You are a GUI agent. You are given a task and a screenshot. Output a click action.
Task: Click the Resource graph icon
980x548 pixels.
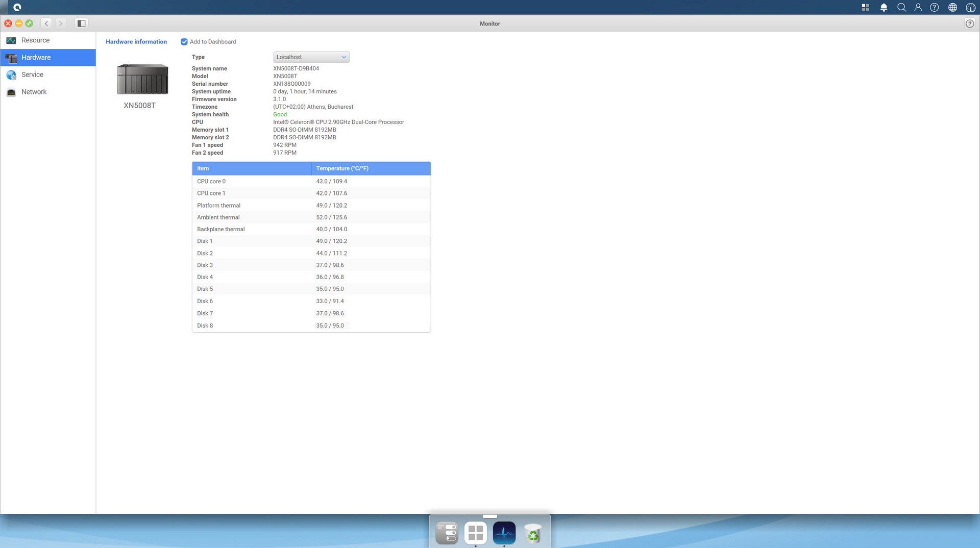pos(11,40)
